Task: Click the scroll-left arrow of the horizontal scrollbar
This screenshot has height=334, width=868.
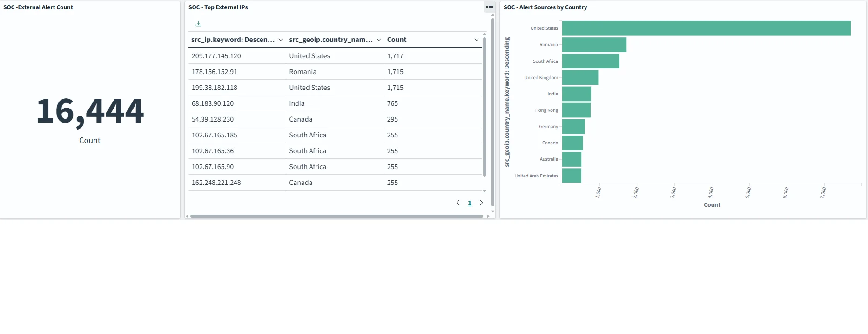Action: click(187, 216)
